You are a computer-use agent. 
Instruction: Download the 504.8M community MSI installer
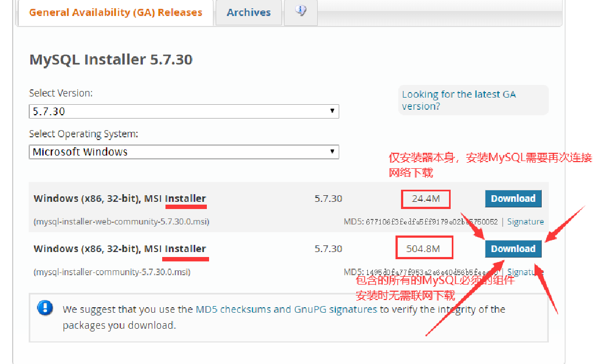coord(513,249)
